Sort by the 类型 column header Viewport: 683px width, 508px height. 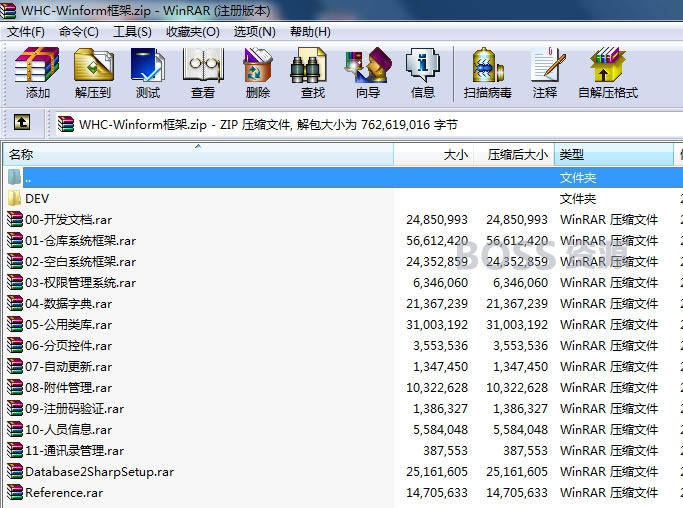[614, 155]
